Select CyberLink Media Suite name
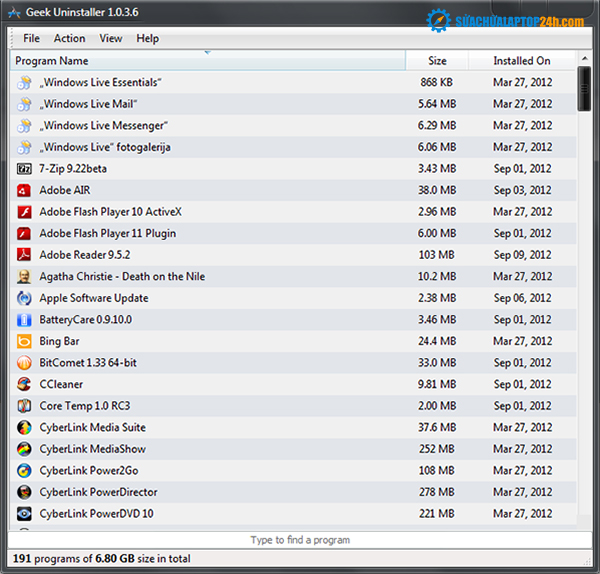 (x=92, y=427)
